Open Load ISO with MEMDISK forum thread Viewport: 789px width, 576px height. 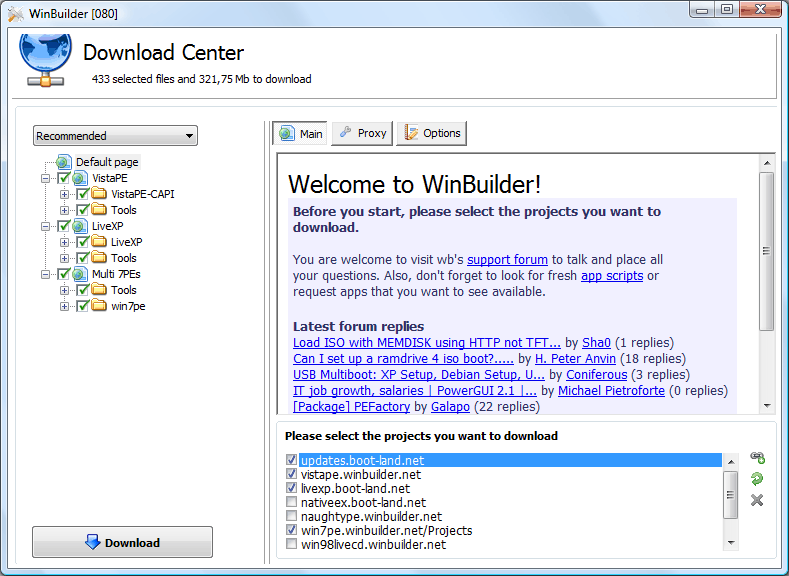coord(427,343)
